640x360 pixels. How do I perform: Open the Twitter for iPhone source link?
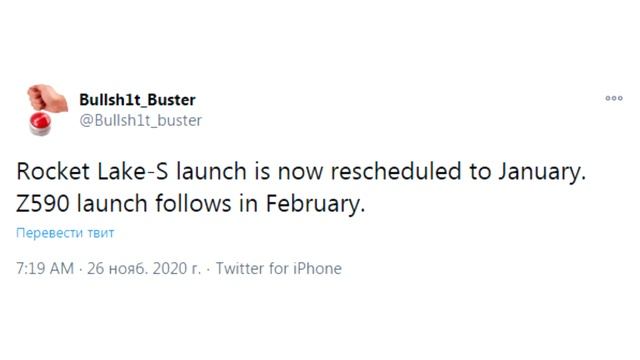(x=279, y=268)
